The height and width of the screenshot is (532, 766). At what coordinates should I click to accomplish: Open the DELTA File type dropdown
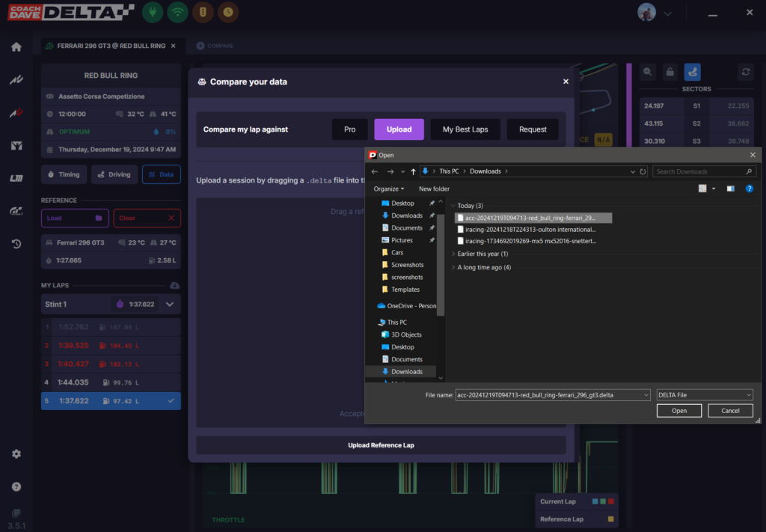tap(705, 395)
